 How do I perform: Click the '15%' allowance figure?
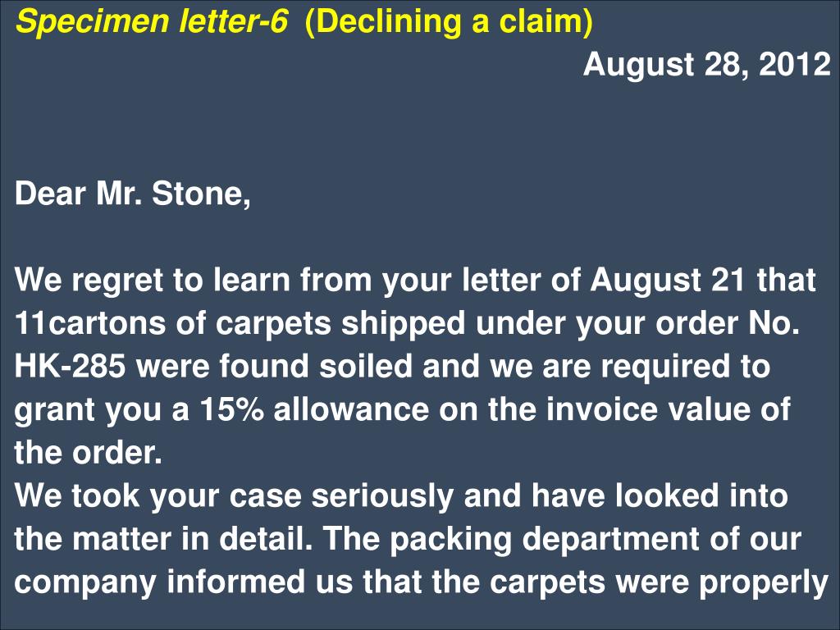tap(232, 409)
